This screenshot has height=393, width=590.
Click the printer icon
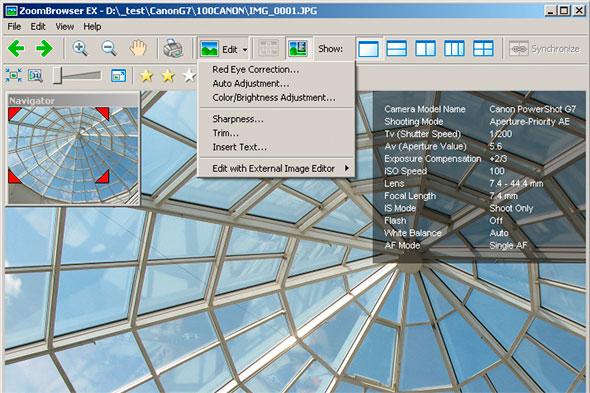pyautogui.click(x=173, y=49)
